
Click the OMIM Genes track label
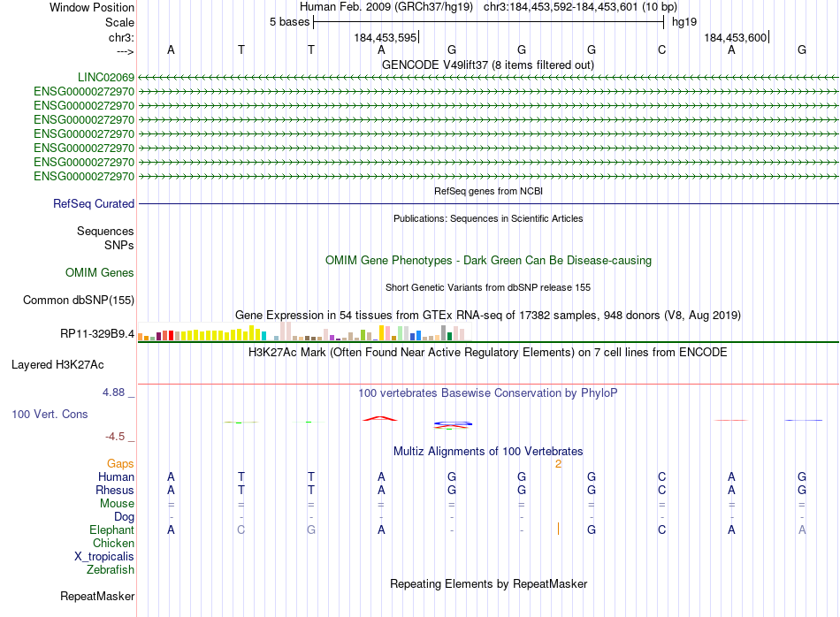coord(100,272)
